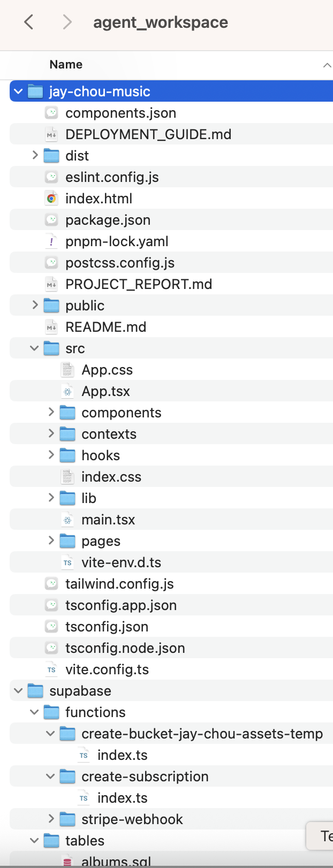Select the functions folder name
The width and height of the screenshot is (333, 868).
click(x=95, y=712)
